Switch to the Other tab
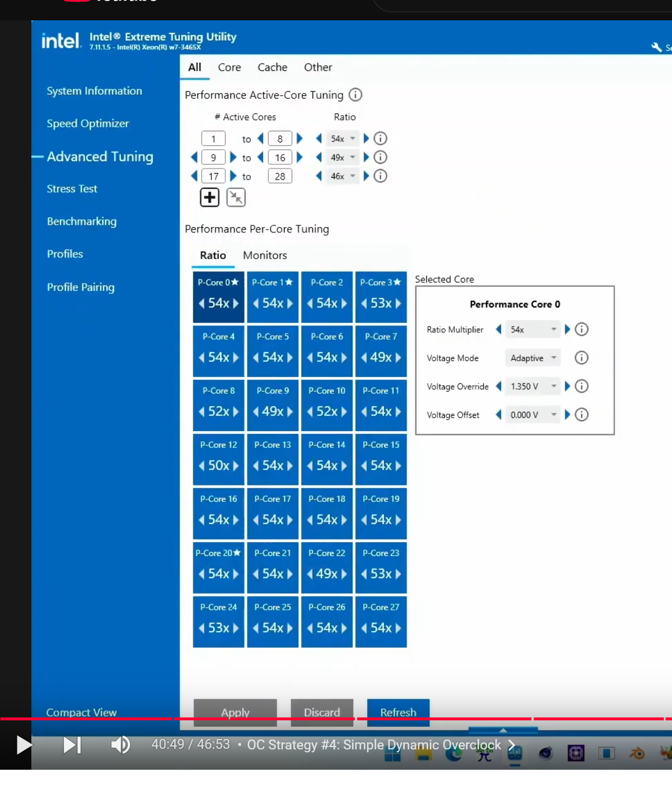 point(318,67)
